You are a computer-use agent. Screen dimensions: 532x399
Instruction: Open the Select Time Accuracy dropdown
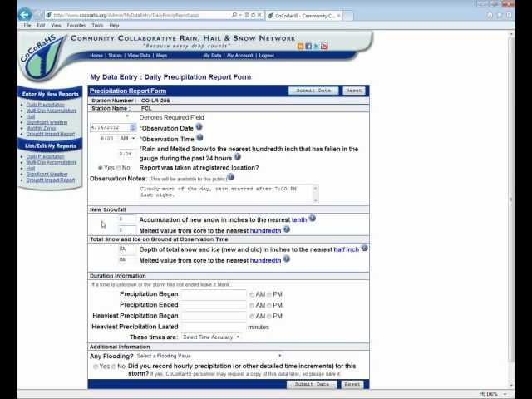click(x=211, y=337)
